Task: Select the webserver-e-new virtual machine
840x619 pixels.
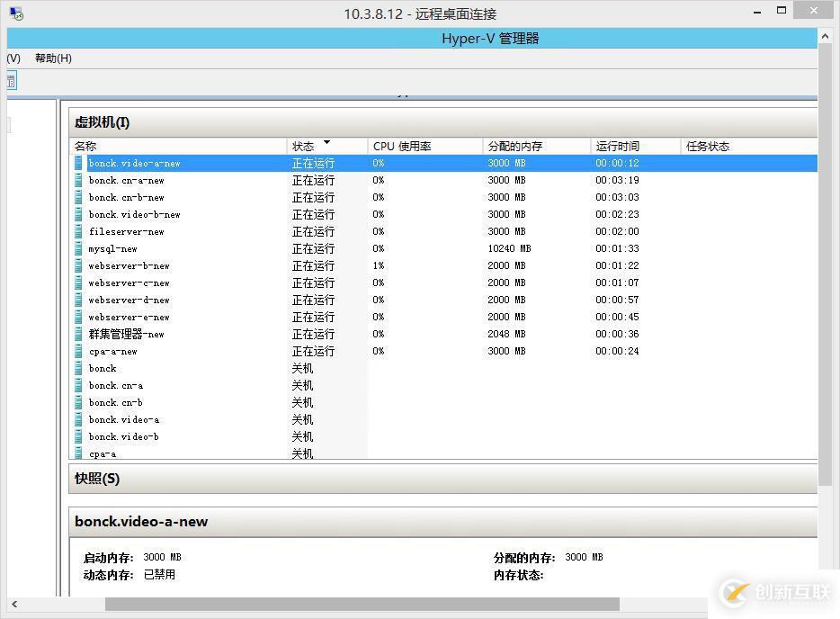Action: (x=443, y=318)
